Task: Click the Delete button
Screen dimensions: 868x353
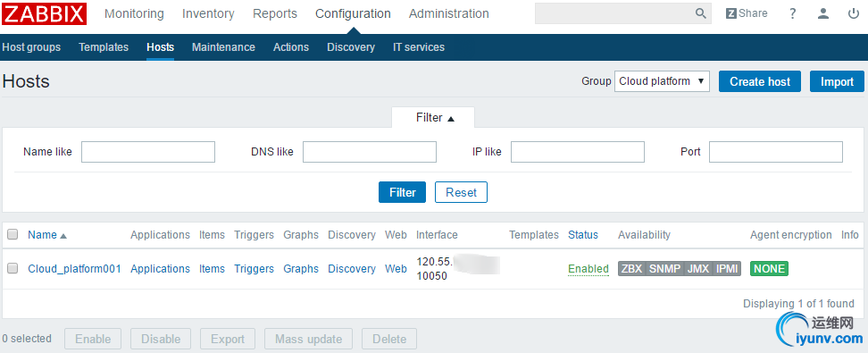Action: (x=389, y=339)
